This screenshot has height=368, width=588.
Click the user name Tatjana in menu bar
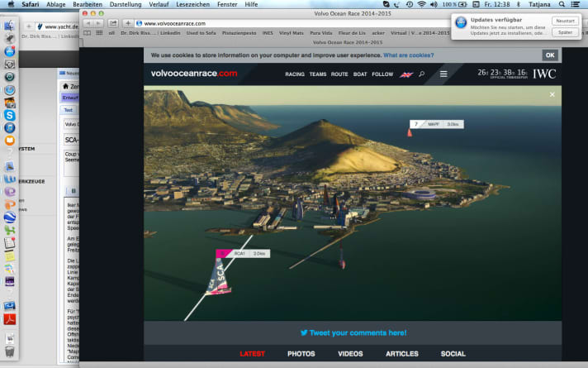point(539,4)
